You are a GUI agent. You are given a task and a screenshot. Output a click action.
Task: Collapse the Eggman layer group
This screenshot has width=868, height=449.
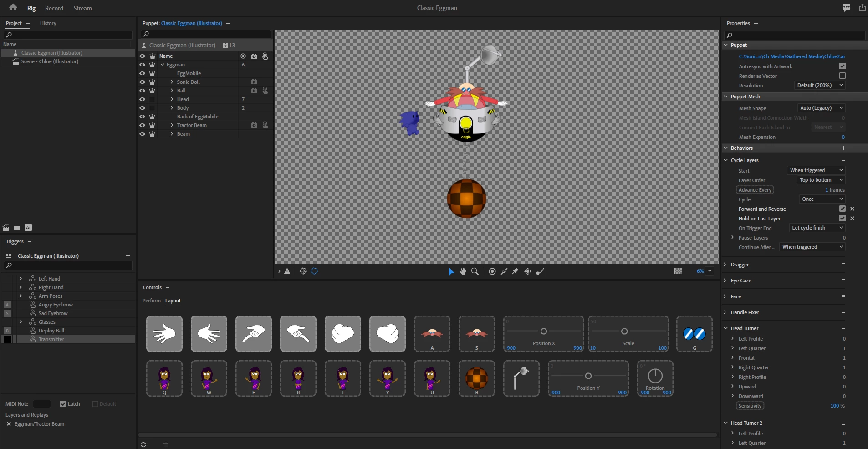(162, 65)
